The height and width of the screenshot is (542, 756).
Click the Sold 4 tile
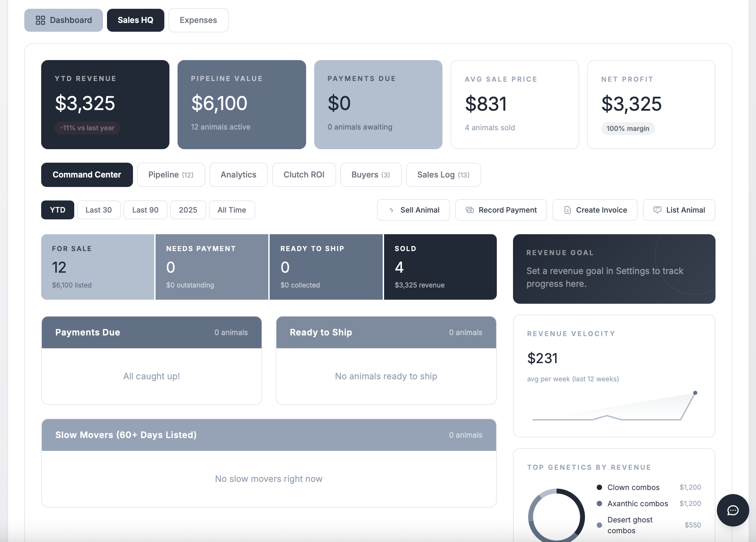point(440,267)
